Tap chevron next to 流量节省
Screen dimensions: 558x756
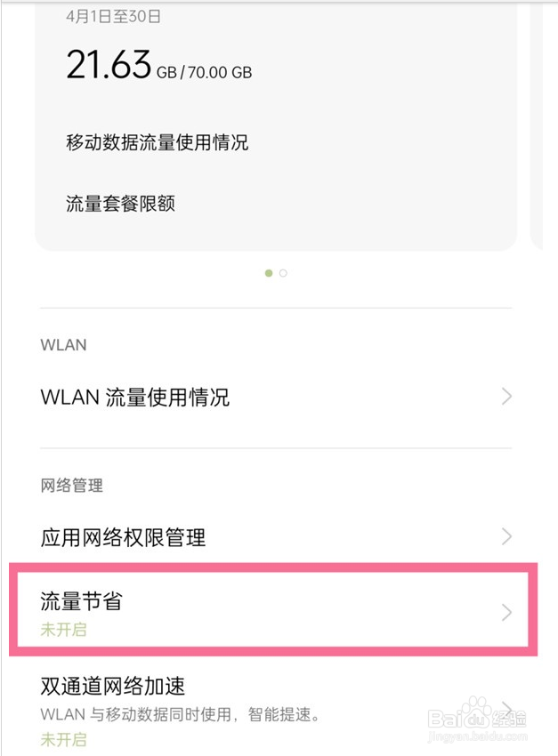point(506,612)
